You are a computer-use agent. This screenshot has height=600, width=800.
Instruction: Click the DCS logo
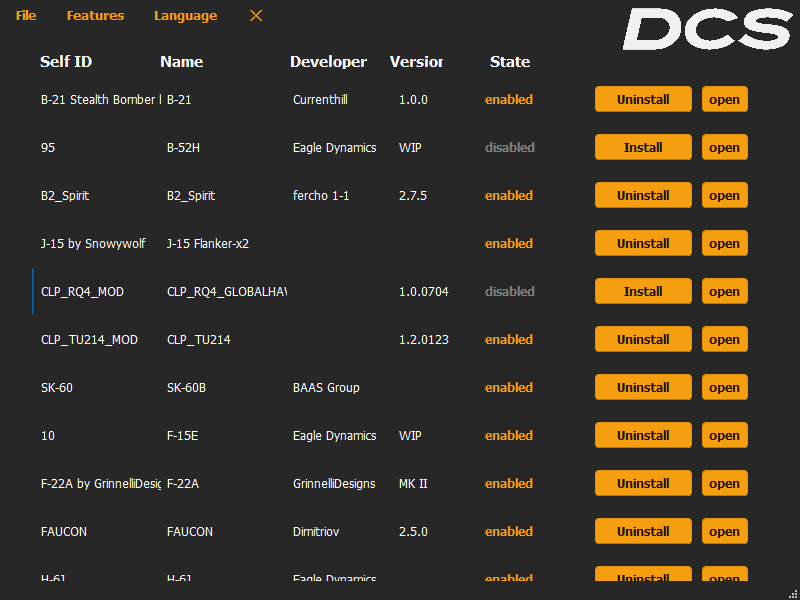coord(706,29)
